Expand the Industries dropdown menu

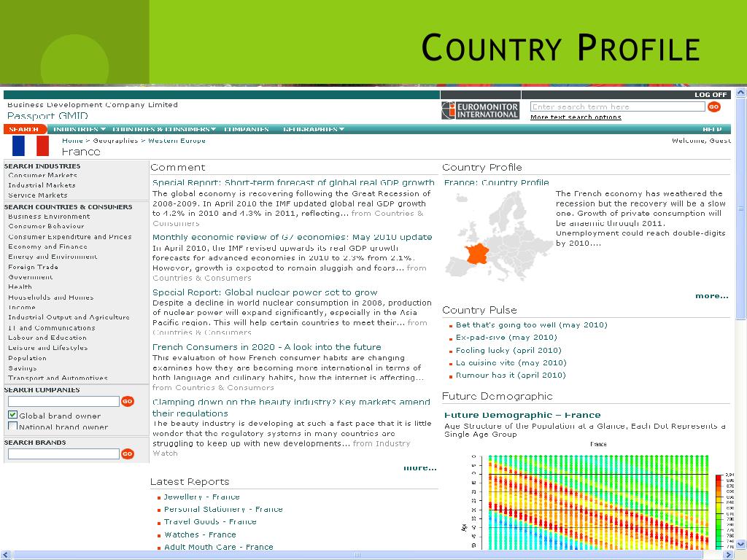click(79, 129)
